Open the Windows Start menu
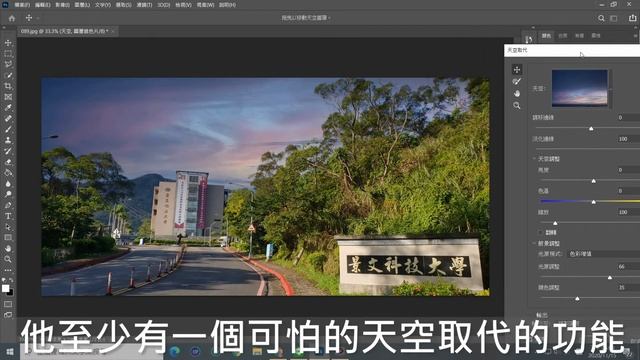The width and height of the screenshot is (640, 360). coord(10,351)
